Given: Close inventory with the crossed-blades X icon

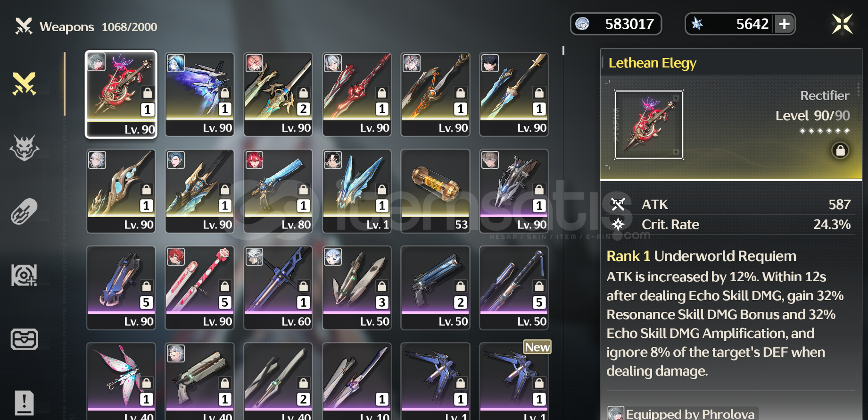Looking at the screenshot, I should 842,24.
